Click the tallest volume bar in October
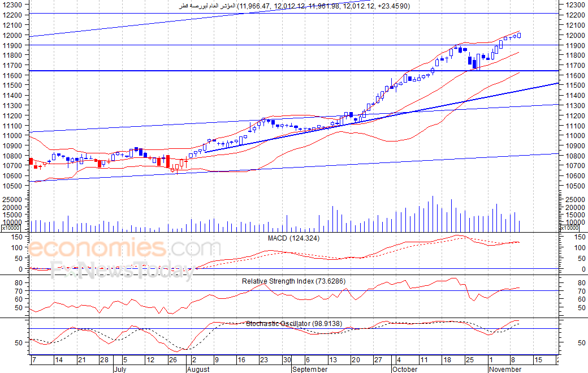588x373 pixels. (x=433, y=214)
